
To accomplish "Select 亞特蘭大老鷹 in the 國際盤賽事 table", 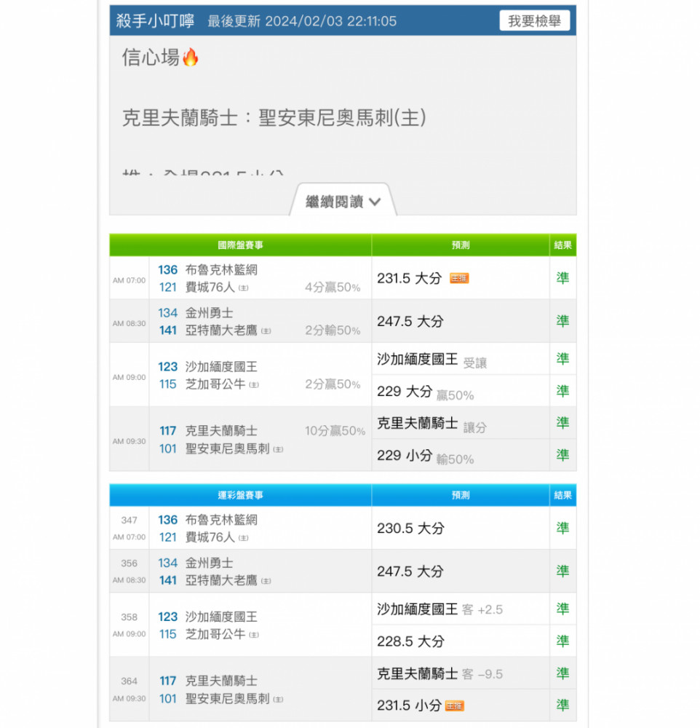I will point(221,331).
